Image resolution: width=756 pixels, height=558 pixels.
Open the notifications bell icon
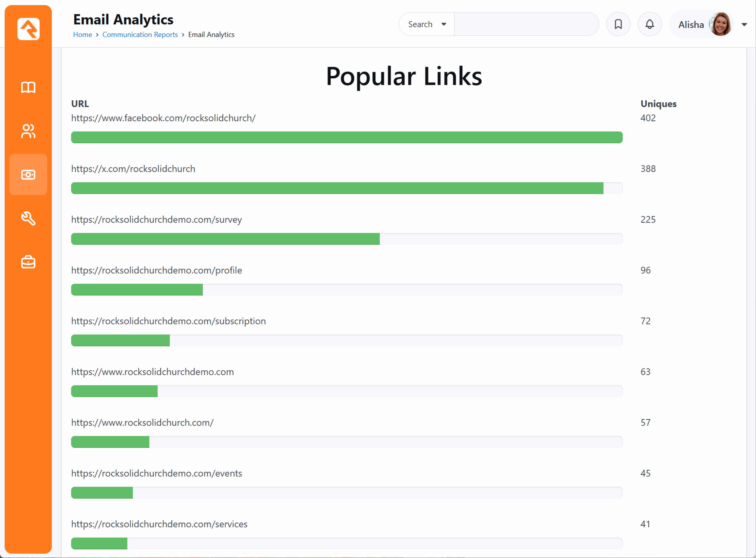pyautogui.click(x=649, y=24)
